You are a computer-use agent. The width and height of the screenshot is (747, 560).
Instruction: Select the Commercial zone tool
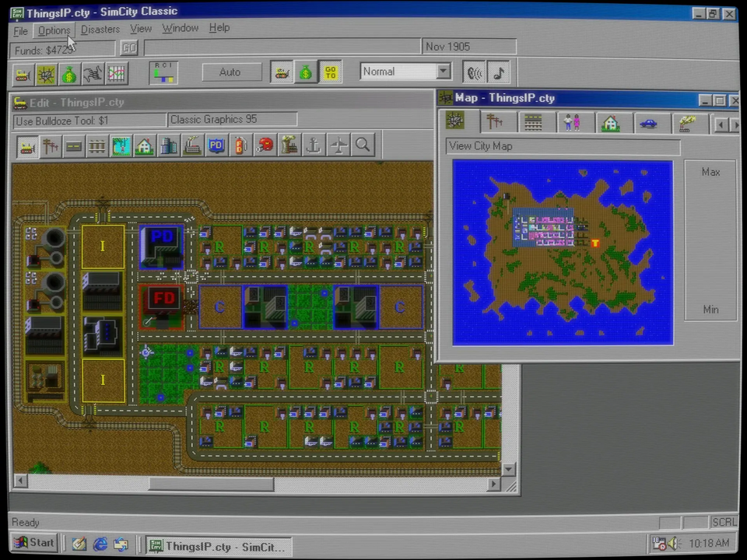tap(169, 146)
